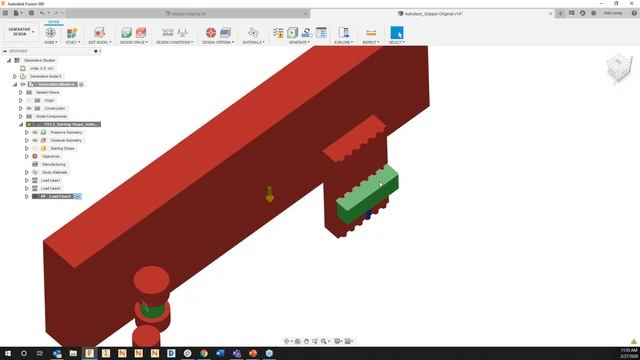Select the yellow load arrow on the model

[x=269, y=194]
